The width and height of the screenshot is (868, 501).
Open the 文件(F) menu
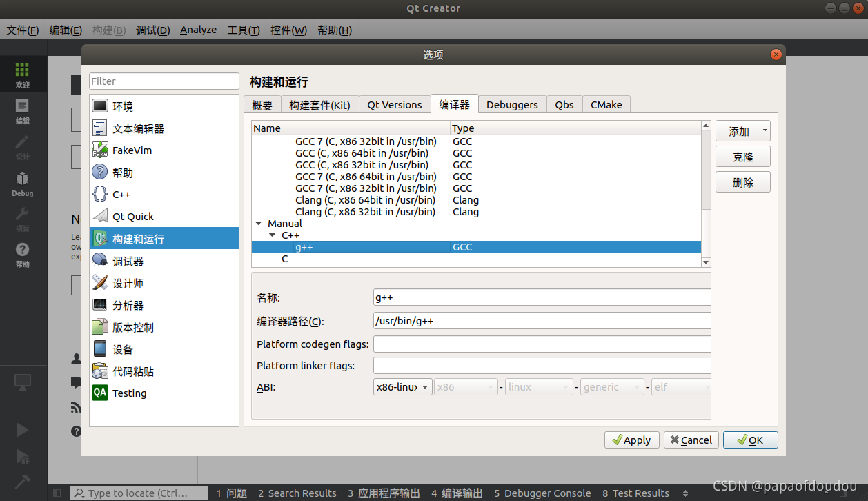23,30
